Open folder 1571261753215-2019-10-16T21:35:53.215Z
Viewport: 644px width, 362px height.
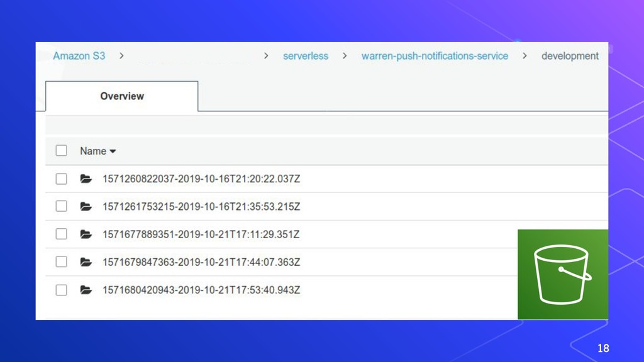[x=201, y=206]
